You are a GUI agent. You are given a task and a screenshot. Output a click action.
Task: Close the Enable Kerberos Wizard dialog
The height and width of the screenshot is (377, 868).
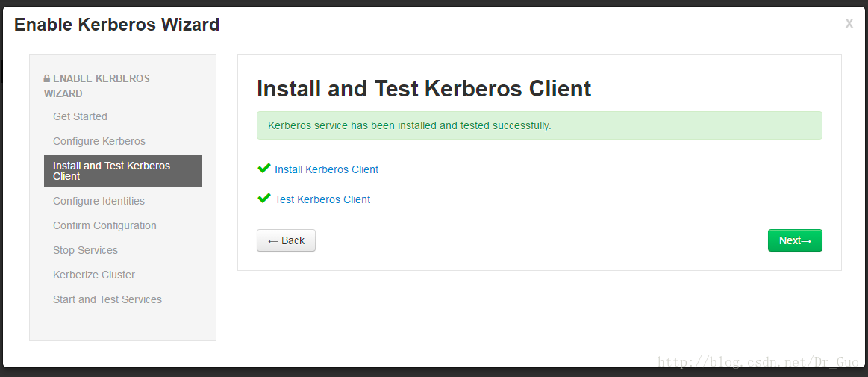tap(849, 24)
